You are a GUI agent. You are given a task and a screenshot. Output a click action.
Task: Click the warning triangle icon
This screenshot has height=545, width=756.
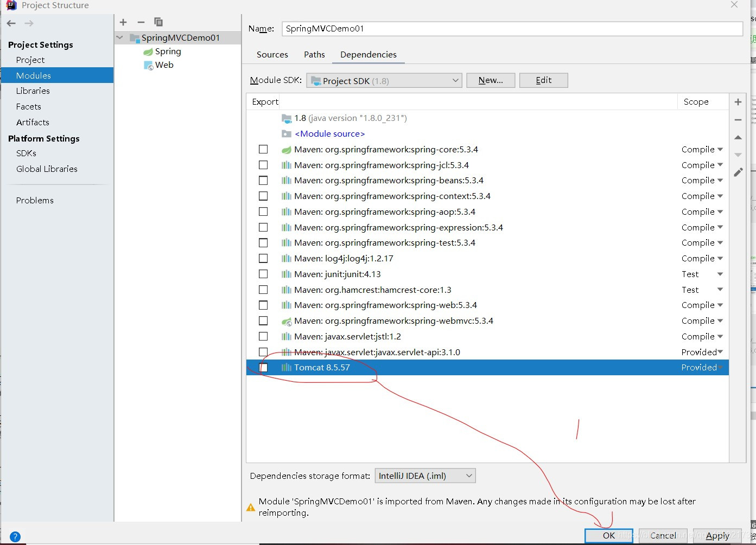251,508
